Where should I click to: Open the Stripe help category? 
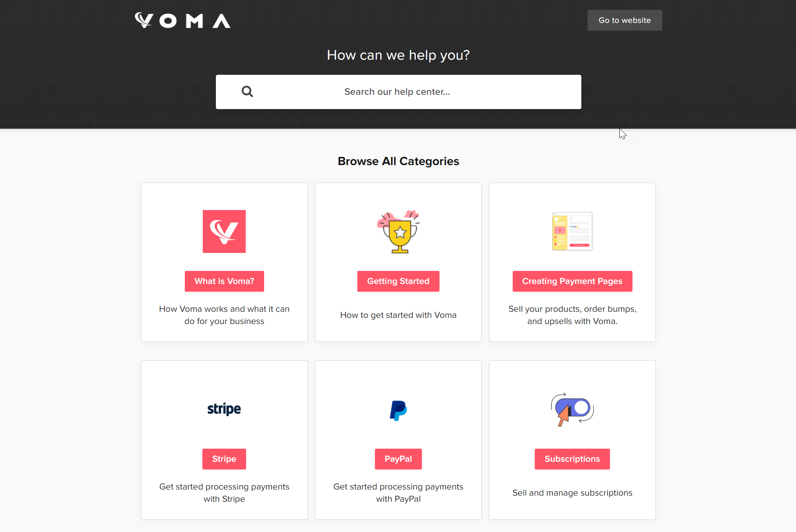(224, 459)
